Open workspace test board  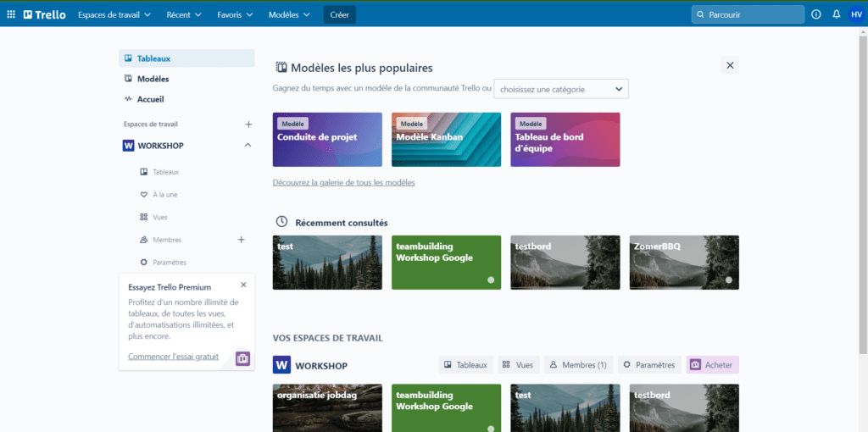[x=565, y=408]
